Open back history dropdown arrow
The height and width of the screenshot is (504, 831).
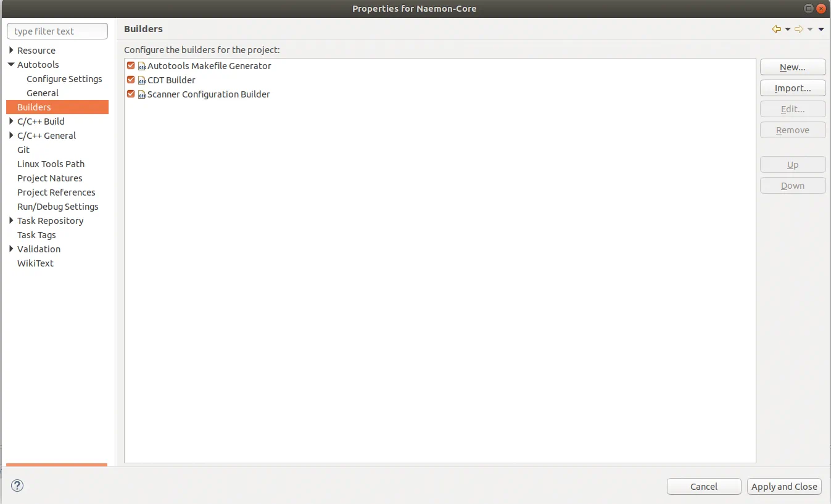tap(788, 30)
